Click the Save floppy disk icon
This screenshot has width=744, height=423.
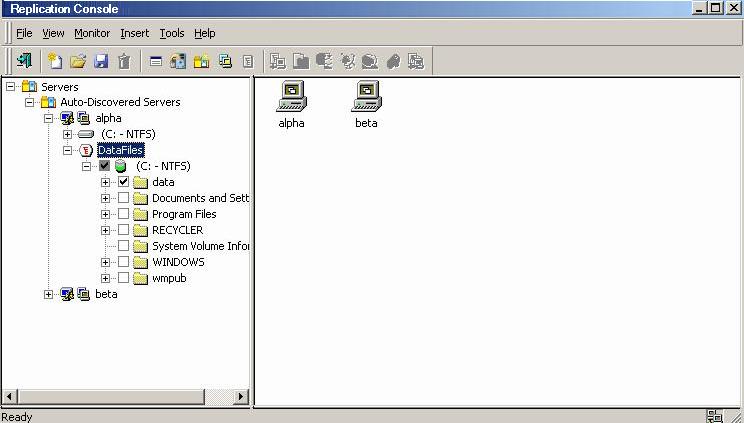coord(101,61)
